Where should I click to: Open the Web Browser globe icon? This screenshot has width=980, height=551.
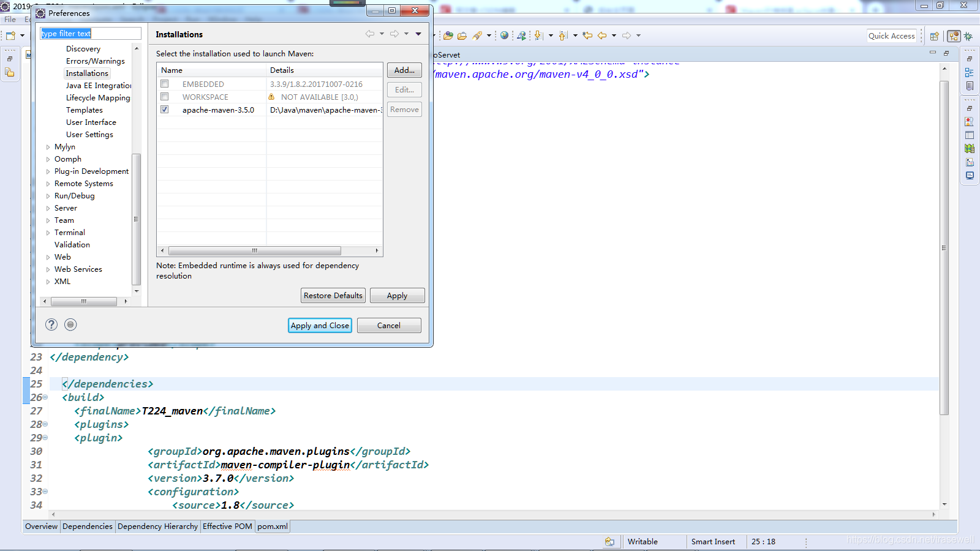[504, 36]
